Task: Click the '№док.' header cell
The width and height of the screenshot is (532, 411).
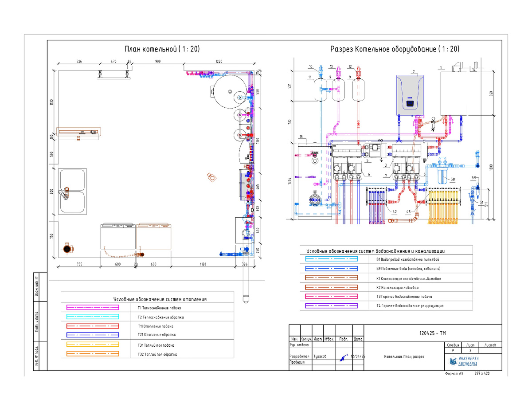Action: [329, 339]
